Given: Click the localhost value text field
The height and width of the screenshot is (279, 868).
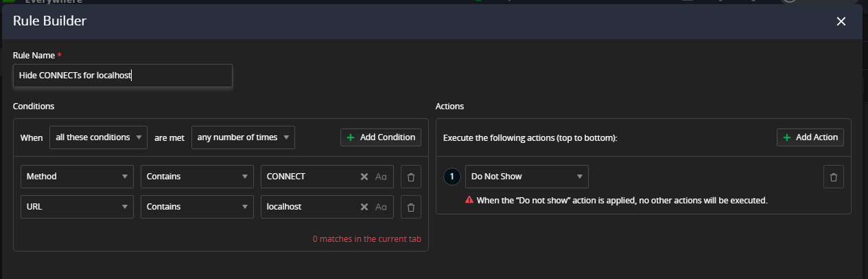Looking at the screenshot, I should pyautogui.click(x=309, y=207).
